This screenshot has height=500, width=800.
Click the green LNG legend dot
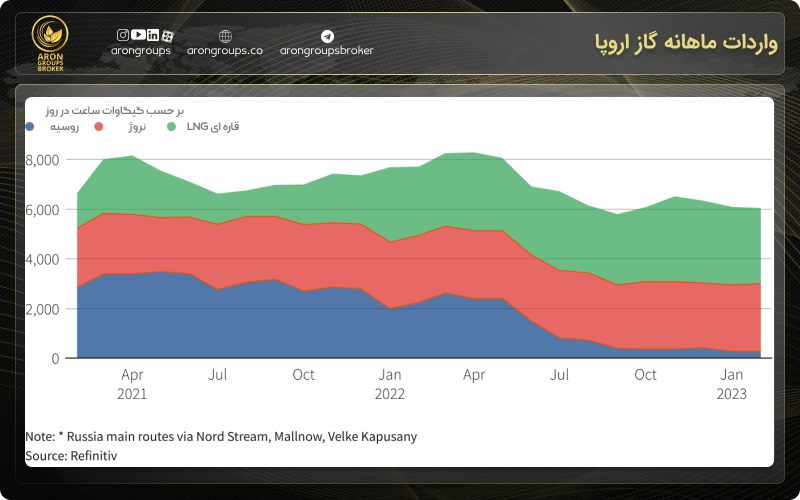tap(171, 127)
